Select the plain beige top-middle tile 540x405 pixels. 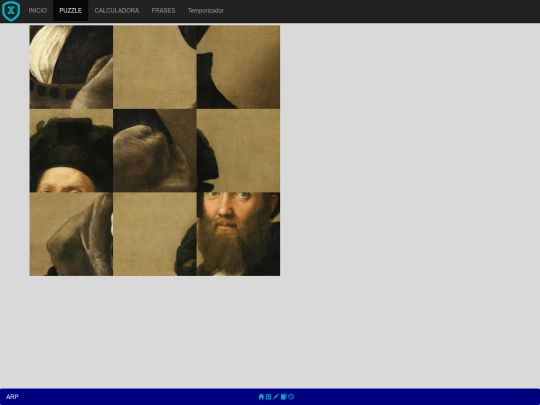pos(155,67)
